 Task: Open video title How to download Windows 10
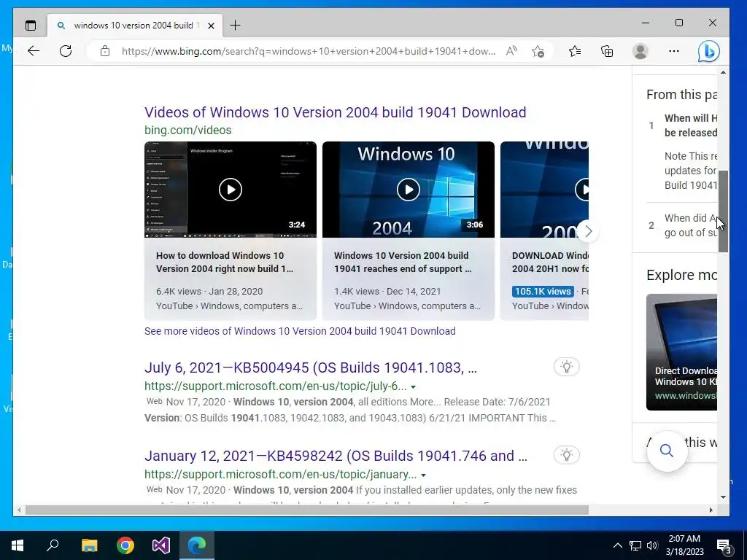(x=225, y=262)
